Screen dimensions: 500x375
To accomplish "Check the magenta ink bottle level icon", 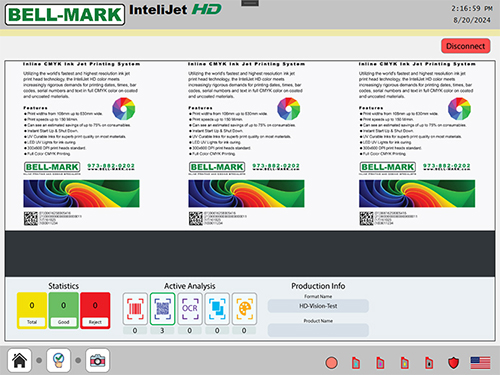I will click(x=380, y=363).
